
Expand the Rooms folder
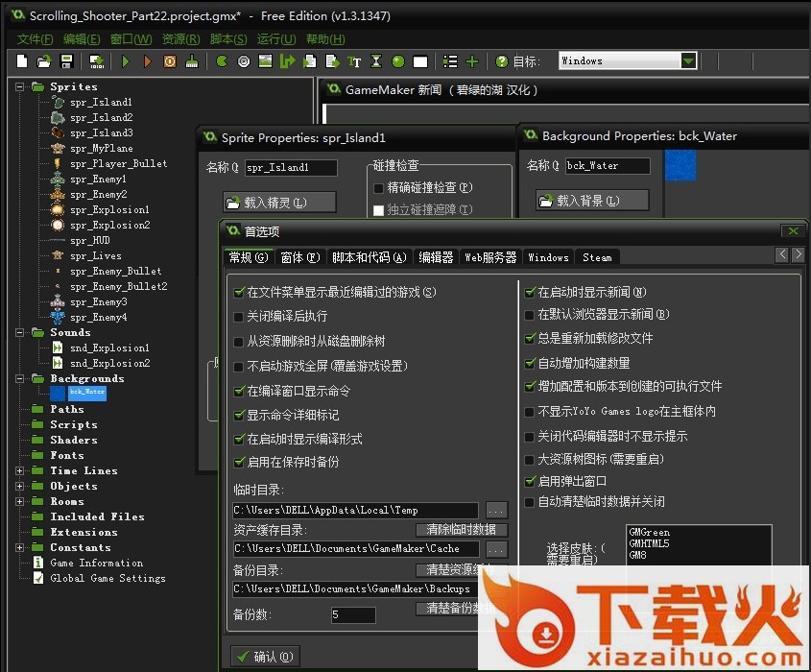tap(19, 501)
